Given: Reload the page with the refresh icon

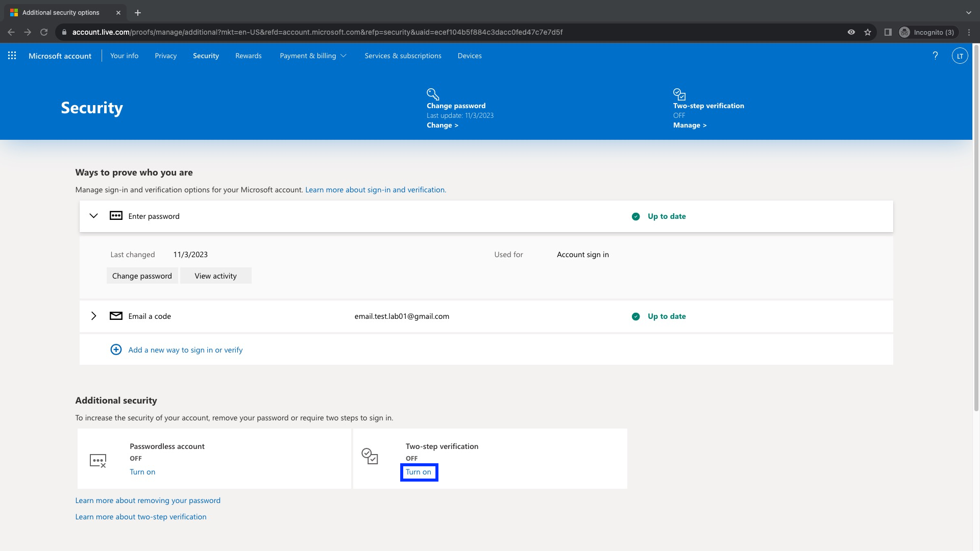Looking at the screenshot, I should point(44,32).
